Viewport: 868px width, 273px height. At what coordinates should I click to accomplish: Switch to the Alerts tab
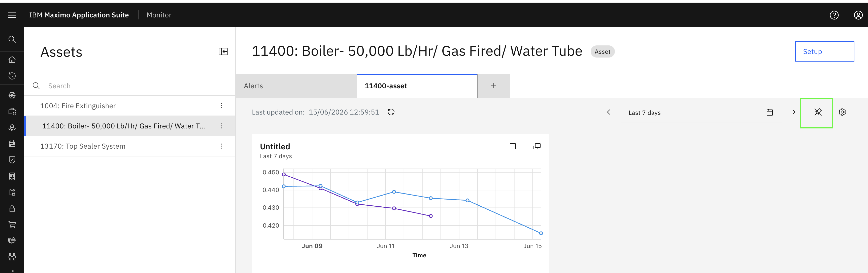296,86
